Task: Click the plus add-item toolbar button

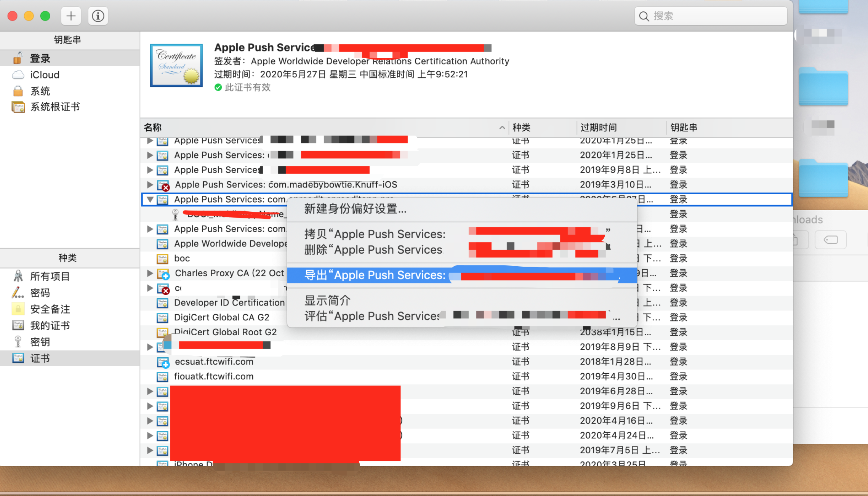Action: pyautogui.click(x=71, y=16)
